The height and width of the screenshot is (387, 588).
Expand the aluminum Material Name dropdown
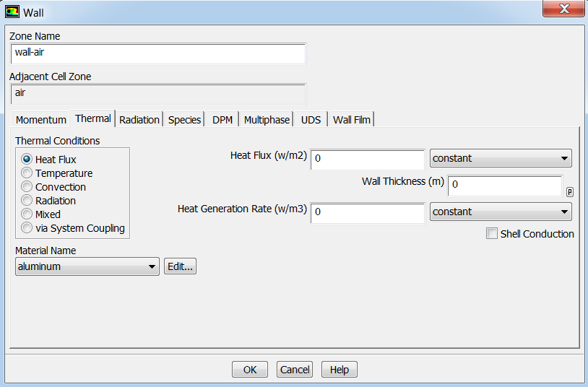(87, 266)
